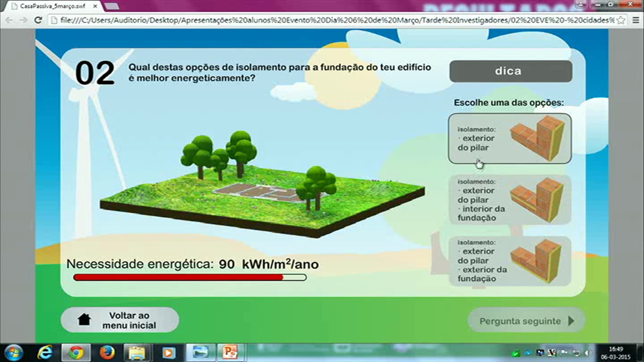Image resolution: width=644 pixels, height=362 pixels.
Task: Open the Windows Start menu
Action: pos(14,353)
